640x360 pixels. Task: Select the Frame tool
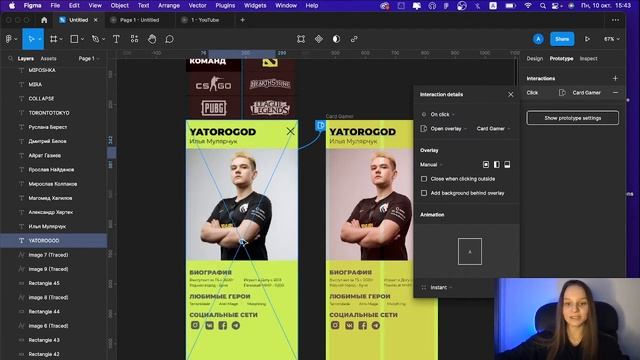point(53,39)
